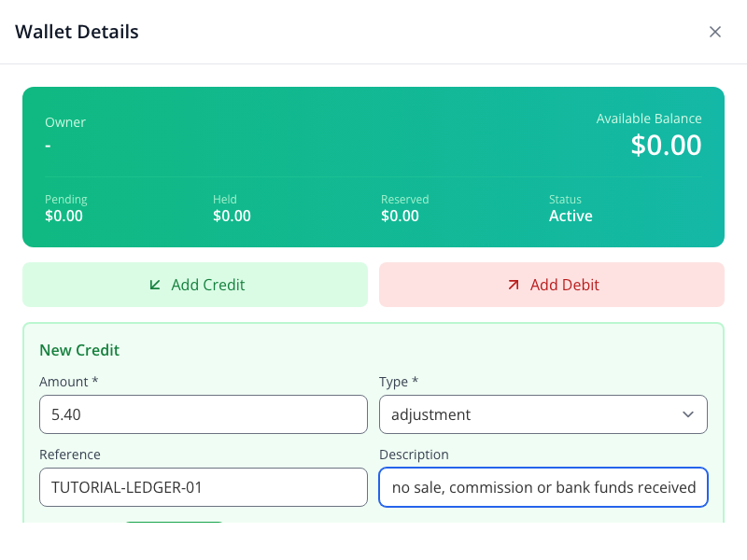
Task: Click the Active status text
Action: [x=571, y=216]
